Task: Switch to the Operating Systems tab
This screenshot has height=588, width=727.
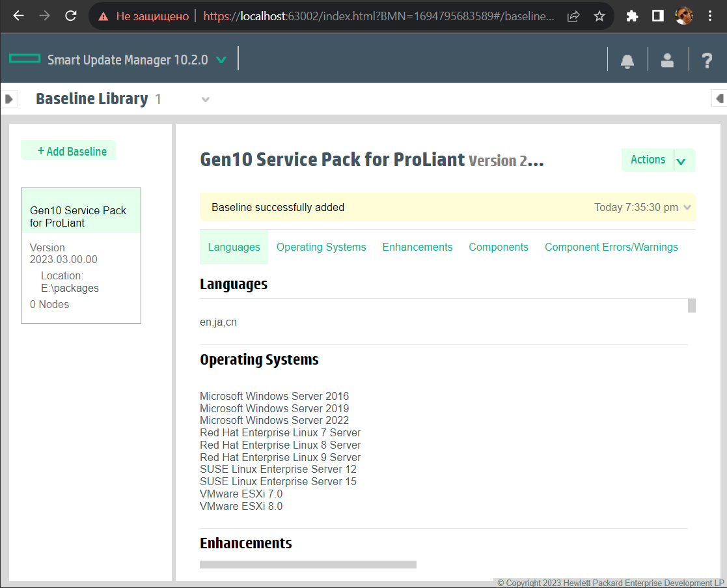Action: click(321, 247)
